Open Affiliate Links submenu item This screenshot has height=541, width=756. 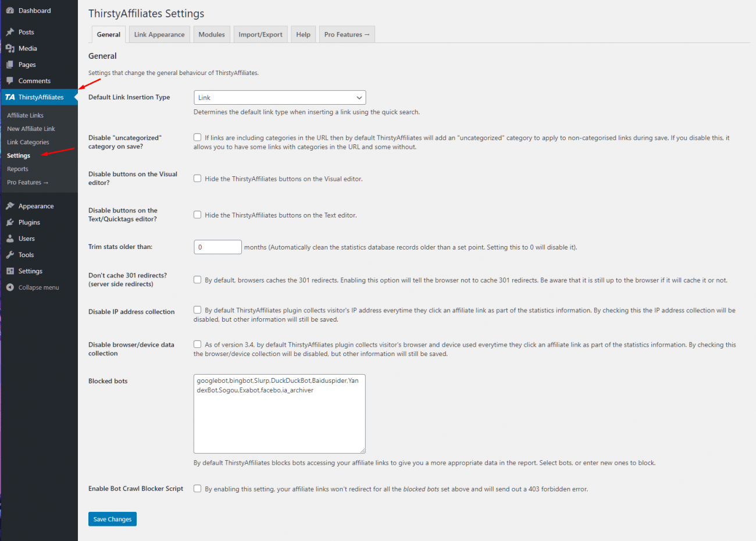click(x=25, y=115)
